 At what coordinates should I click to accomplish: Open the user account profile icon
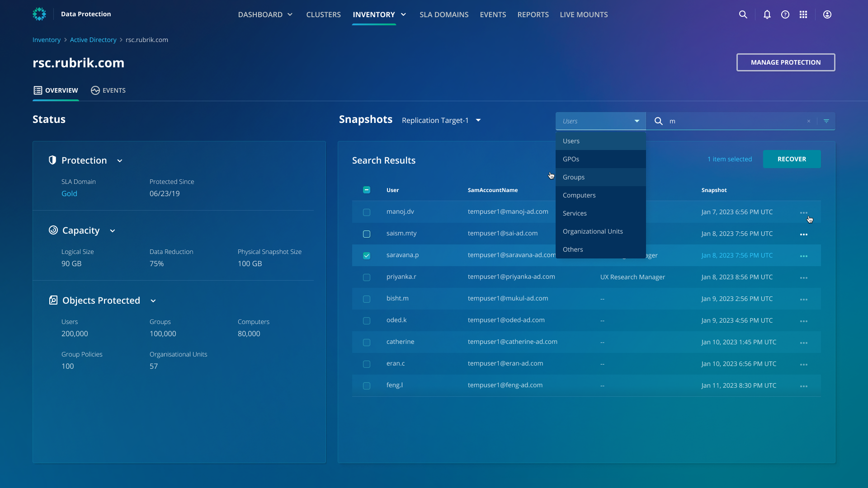coord(827,14)
